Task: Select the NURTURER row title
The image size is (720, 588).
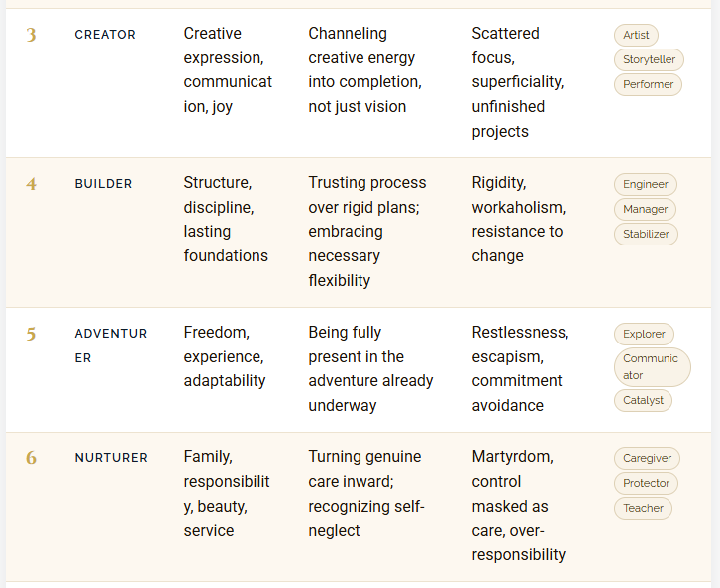Action: coord(111,458)
